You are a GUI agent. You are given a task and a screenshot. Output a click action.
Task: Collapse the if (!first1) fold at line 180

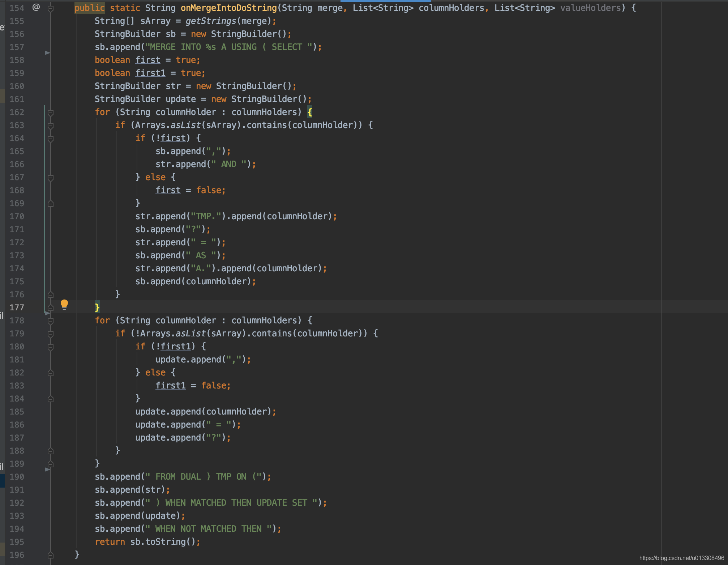tap(51, 347)
